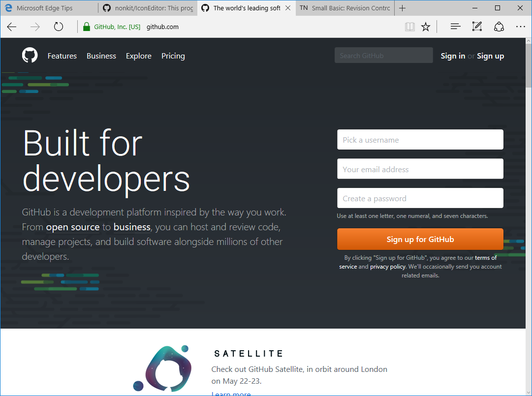Minimize the Edge browser window
This screenshot has width=532, height=396.
pos(475,8)
